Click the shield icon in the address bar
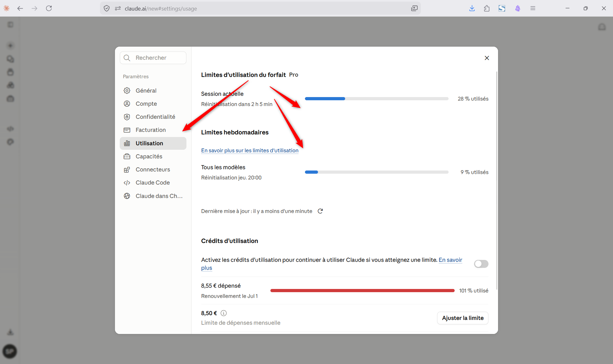613x364 pixels. (107, 8)
